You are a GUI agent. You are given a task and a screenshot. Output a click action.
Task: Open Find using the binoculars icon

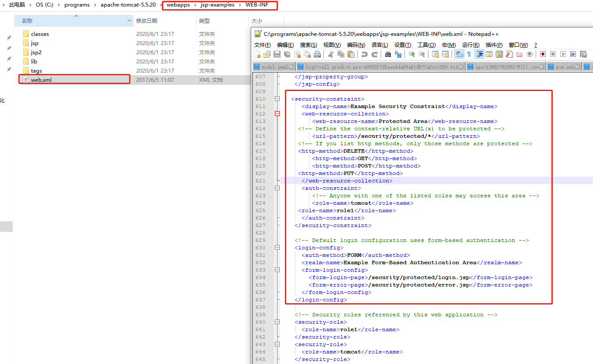click(387, 54)
